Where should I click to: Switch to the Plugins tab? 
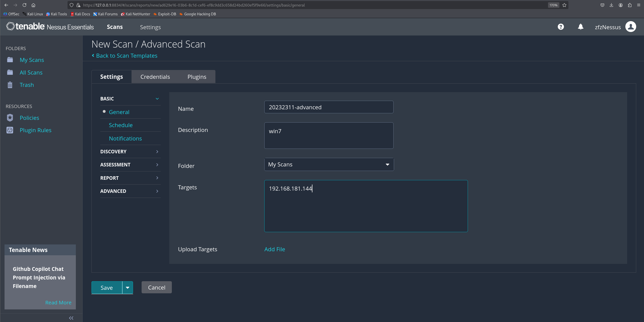pyautogui.click(x=197, y=77)
